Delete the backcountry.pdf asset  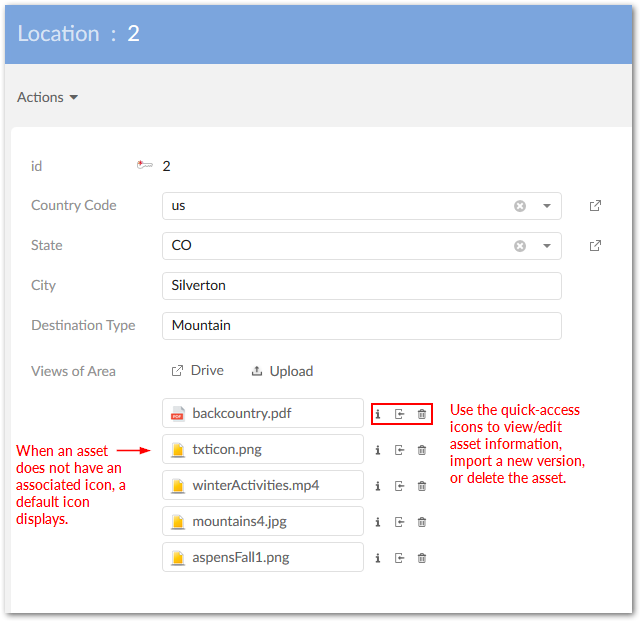point(422,414)
